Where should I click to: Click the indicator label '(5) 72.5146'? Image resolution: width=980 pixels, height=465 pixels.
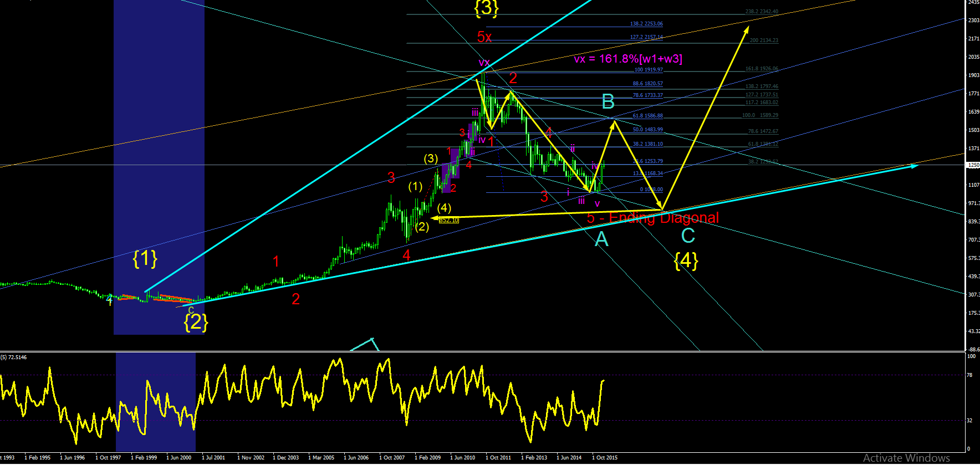pyautogui.click(x=14, y=357)
